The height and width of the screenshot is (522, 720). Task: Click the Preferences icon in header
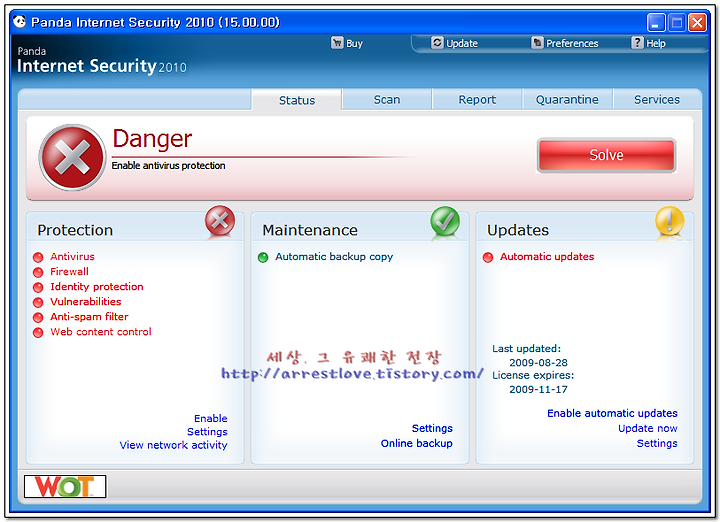pos(537,43)
